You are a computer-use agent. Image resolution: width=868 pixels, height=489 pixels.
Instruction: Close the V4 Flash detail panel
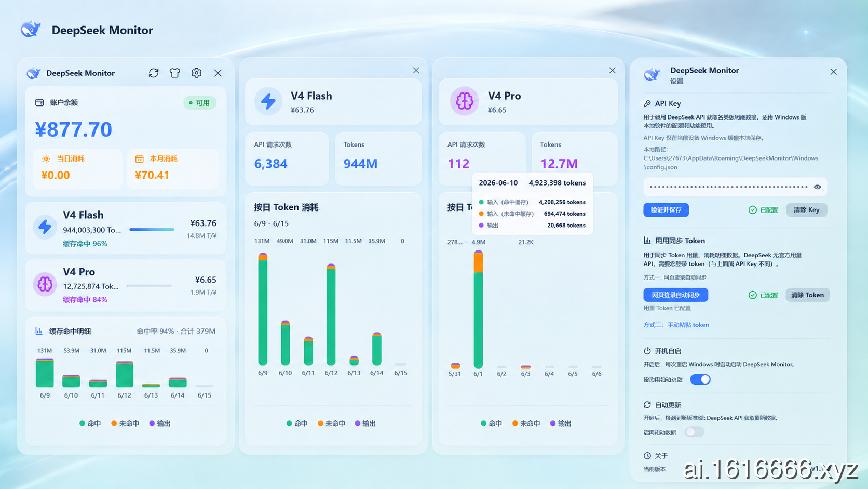tap(416, 70)
